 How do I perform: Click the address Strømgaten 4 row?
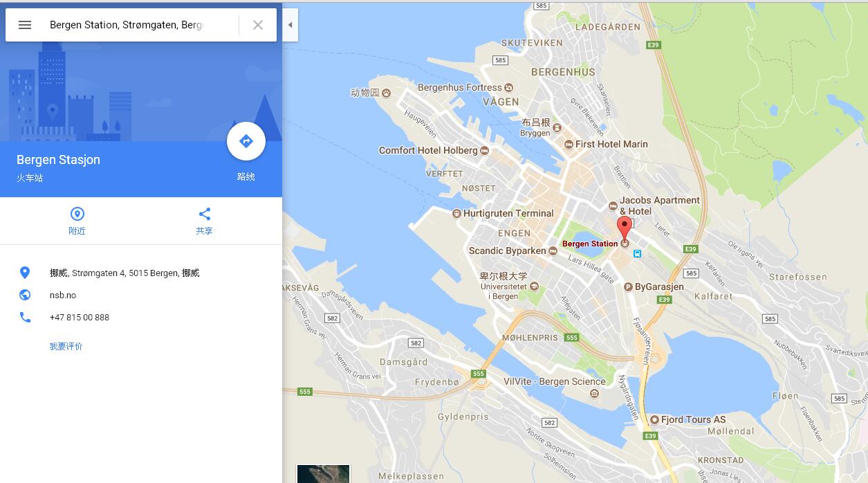(141, 273)
